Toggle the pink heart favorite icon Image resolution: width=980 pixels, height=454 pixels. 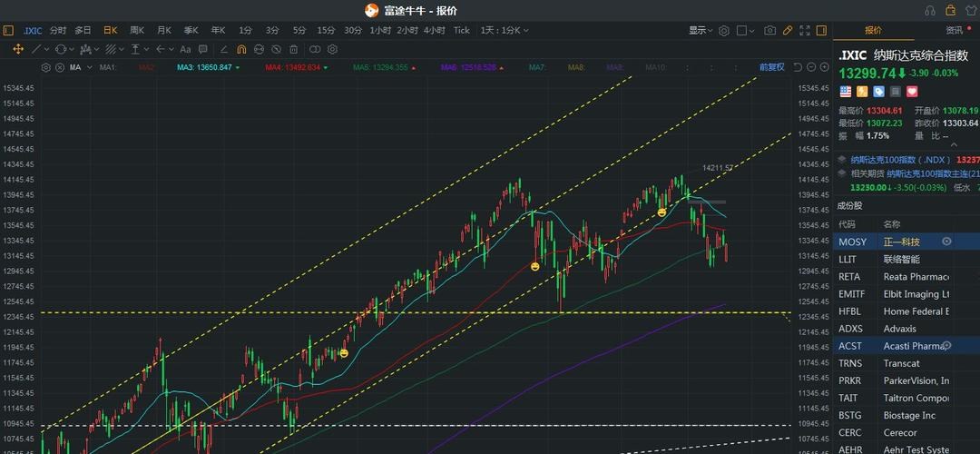pyautogui.click(x=912, y=92)
